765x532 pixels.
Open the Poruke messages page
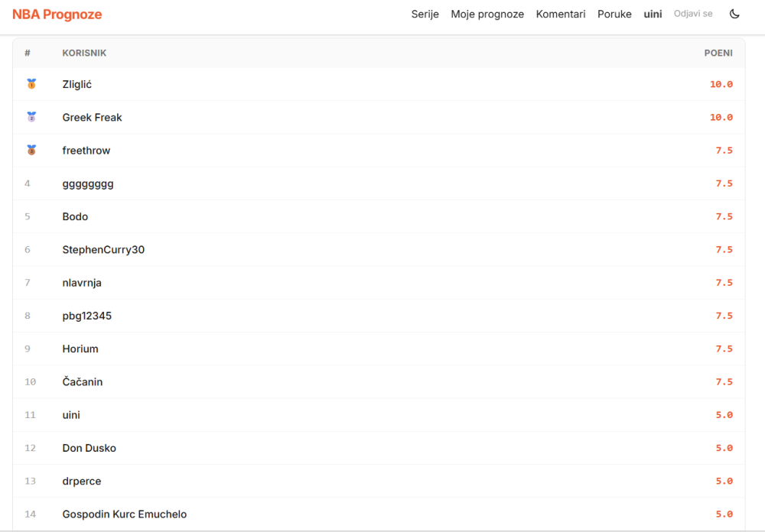[614, 15]
